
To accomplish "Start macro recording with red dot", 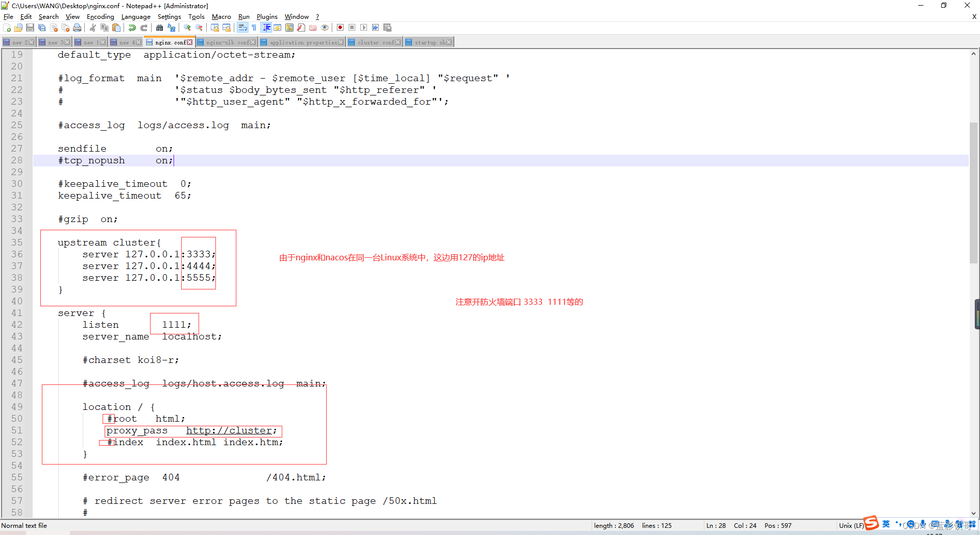I will pos(340,28).
